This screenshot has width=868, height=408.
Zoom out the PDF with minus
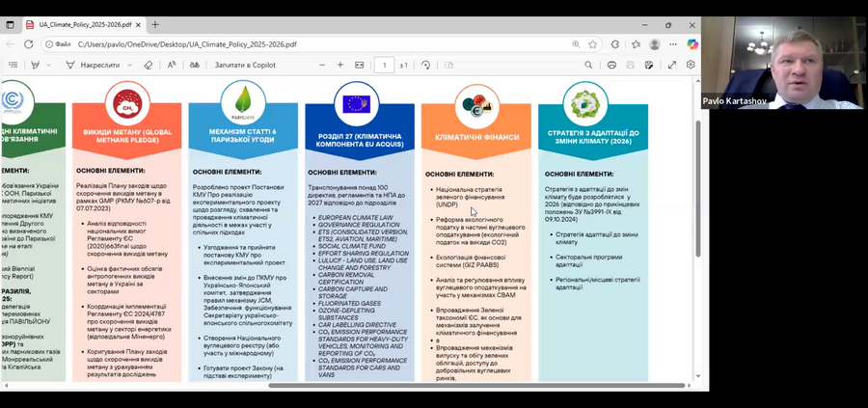pyautogui.click(x=322, y=65)
